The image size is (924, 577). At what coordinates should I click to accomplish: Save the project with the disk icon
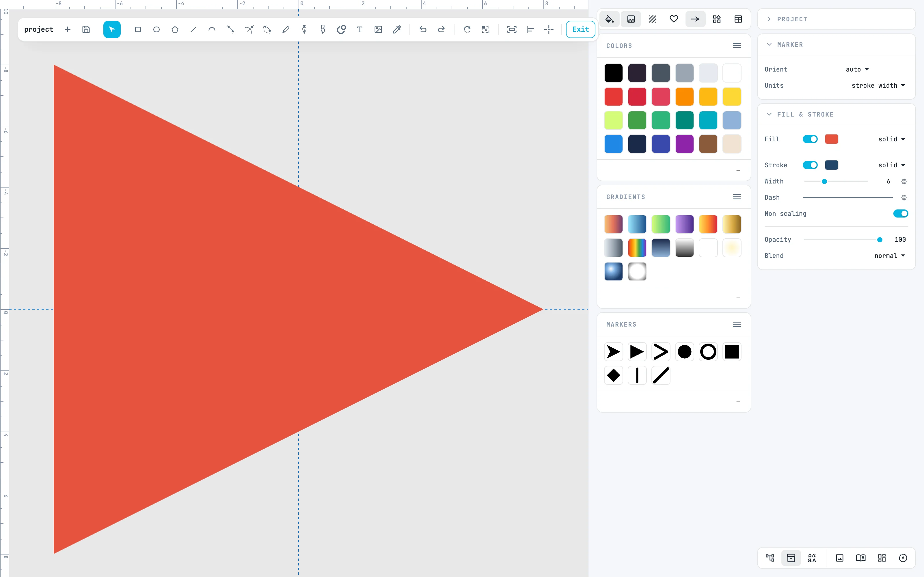pyautogui.click(x=86, y=29)
